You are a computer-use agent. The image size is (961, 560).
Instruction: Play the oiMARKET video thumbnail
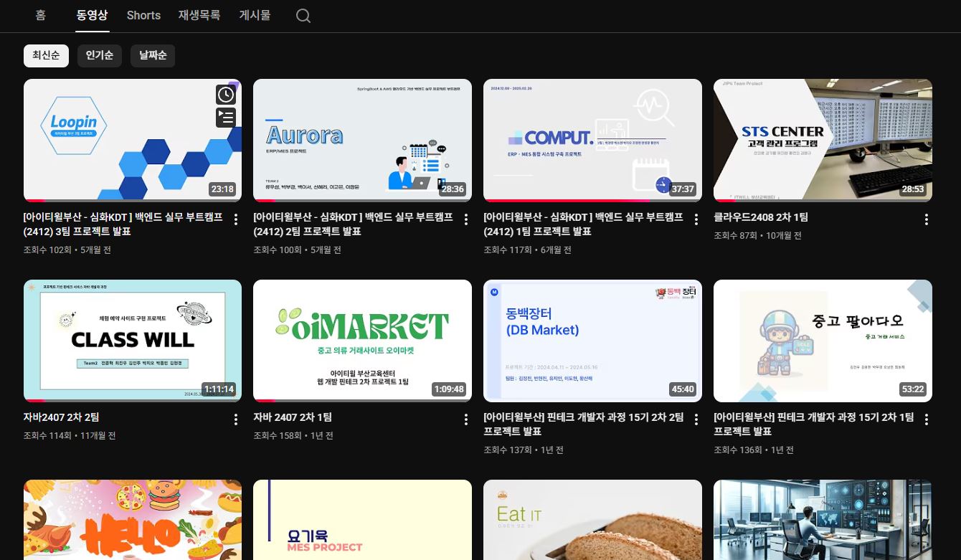362,341
